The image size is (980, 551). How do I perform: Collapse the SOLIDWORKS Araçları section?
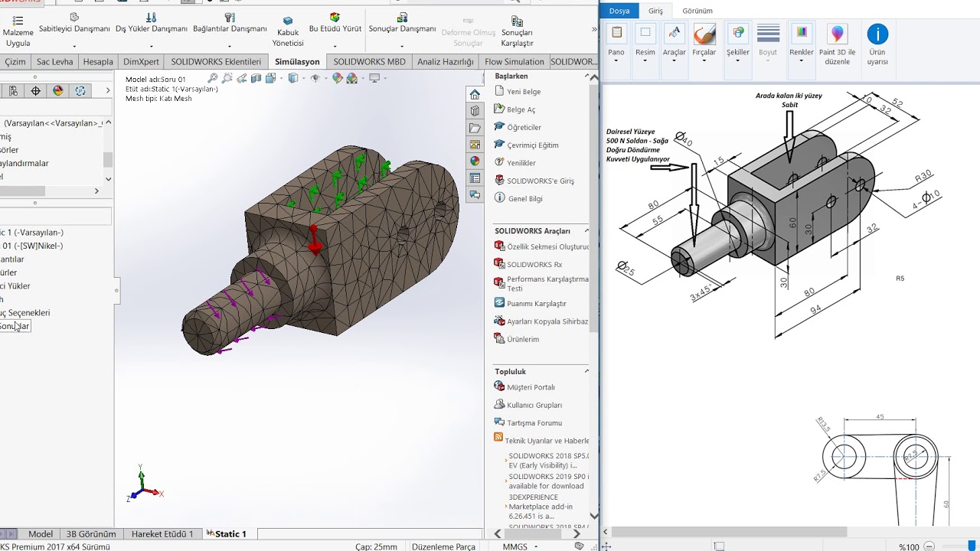coord(587,230)
